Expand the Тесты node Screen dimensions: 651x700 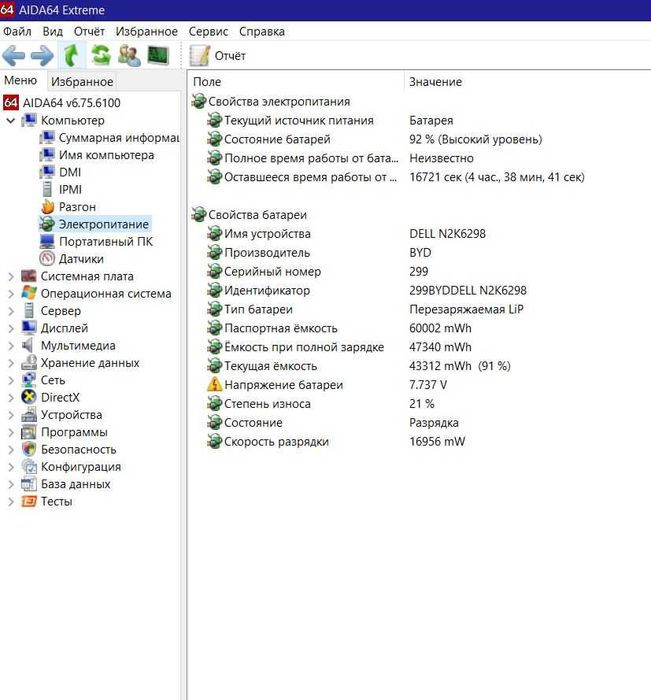(11, 502)
